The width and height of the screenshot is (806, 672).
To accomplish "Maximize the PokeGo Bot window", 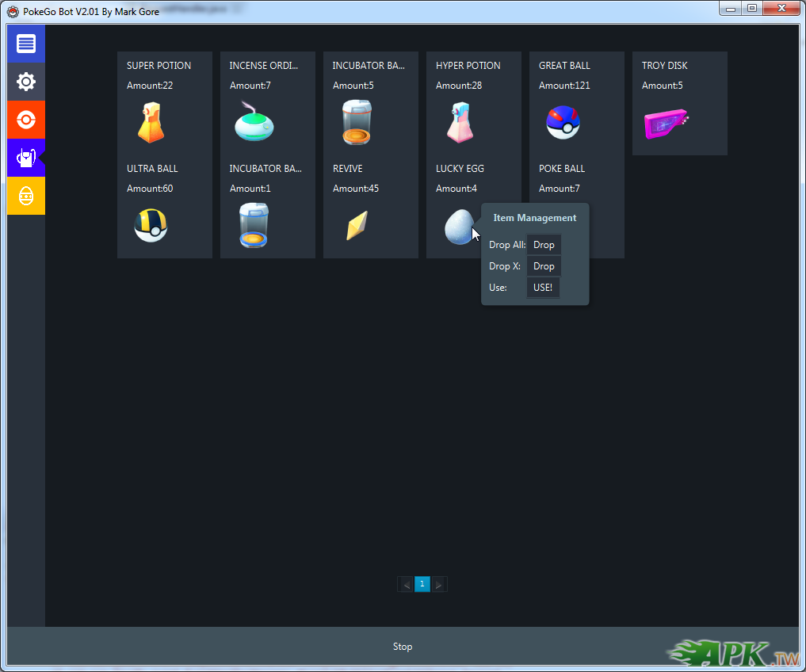I will 752,9.
